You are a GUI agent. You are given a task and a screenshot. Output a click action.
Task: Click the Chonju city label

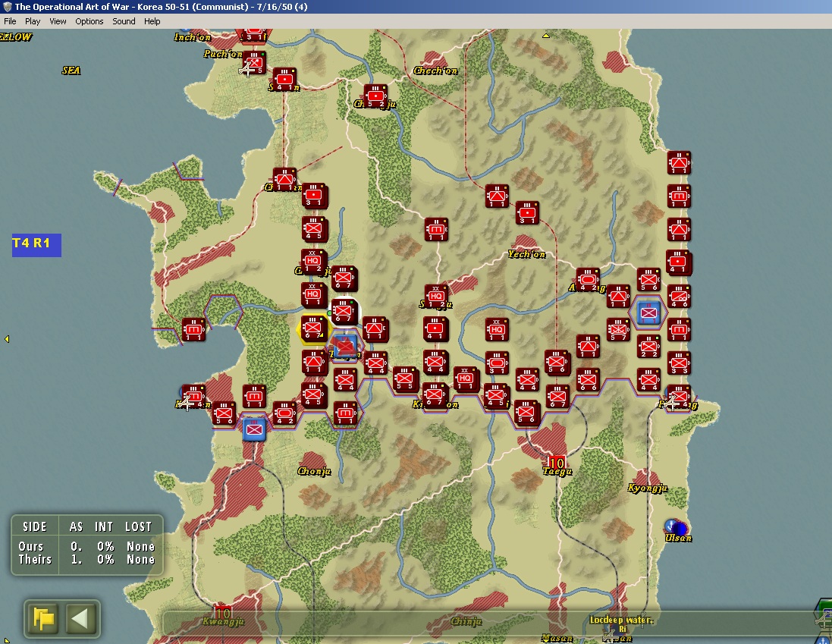(314, 471)
